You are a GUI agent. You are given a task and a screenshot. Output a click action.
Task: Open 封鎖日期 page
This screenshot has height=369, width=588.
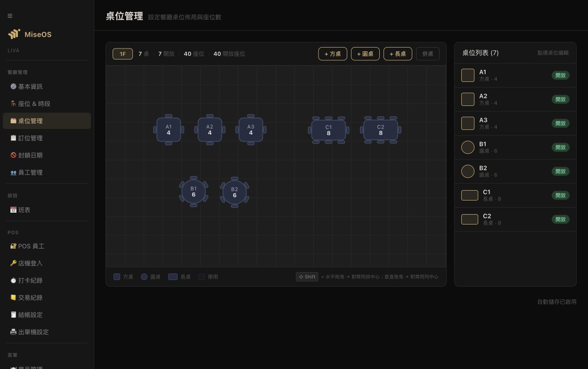tap(47, 155)
